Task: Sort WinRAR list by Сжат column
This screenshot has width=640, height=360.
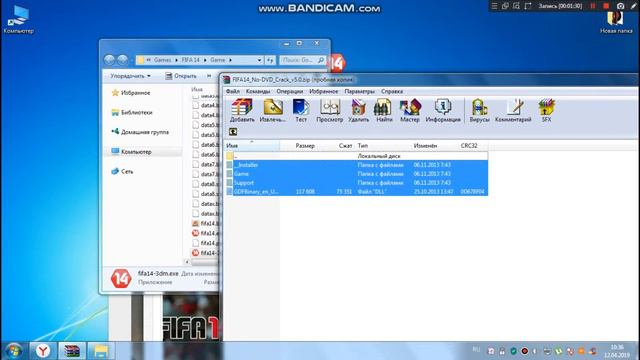Action: tap(345, 146)
